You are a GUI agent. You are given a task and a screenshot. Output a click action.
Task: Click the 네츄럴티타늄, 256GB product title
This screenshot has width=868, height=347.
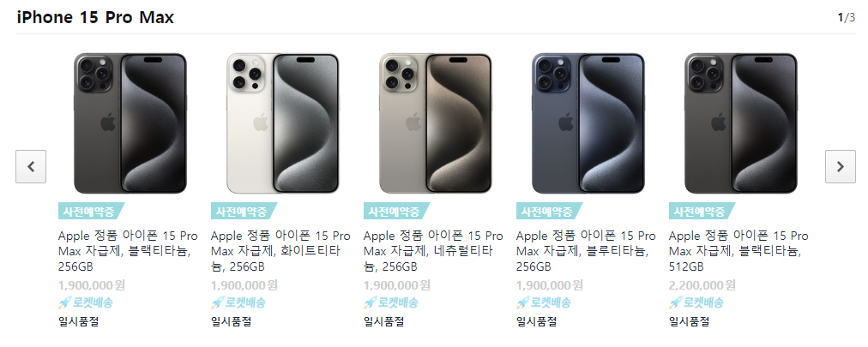433,251
